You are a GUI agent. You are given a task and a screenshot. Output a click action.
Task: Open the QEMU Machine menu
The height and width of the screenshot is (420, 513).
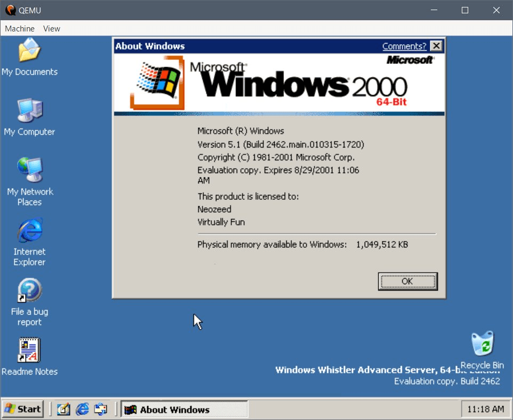[x=20, y=28]
